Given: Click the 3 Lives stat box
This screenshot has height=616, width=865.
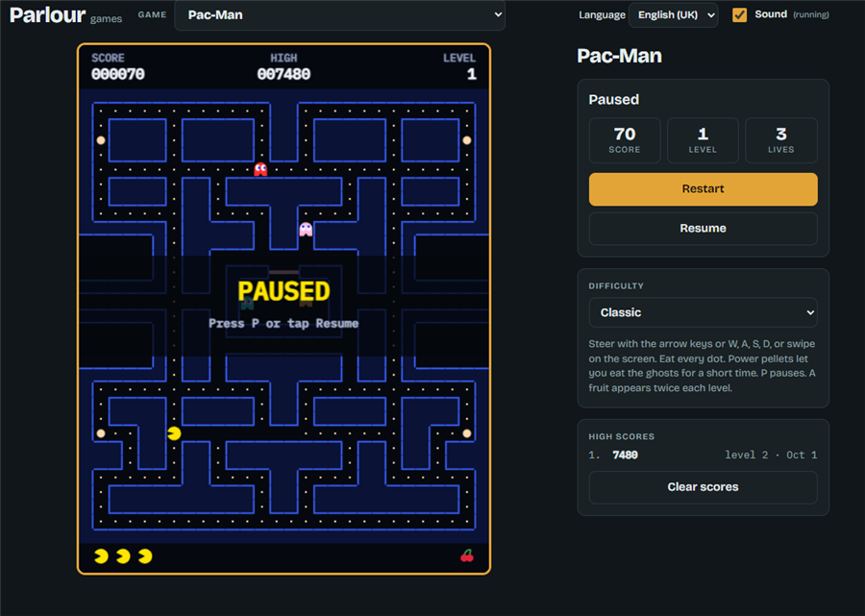Looking at the screenshot, I should click(780, 140).
